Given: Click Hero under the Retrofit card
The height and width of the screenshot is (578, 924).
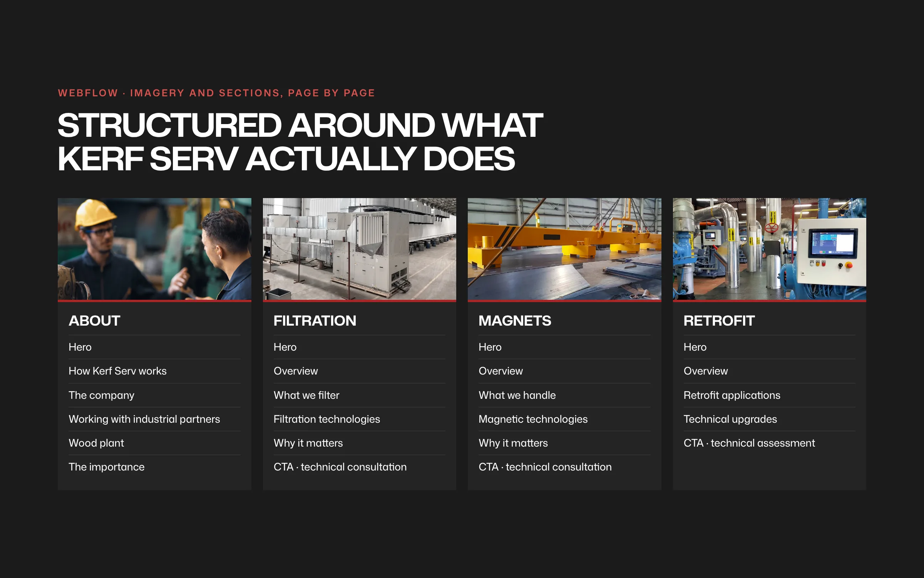Looking at the screenshot, I should 769,347.
